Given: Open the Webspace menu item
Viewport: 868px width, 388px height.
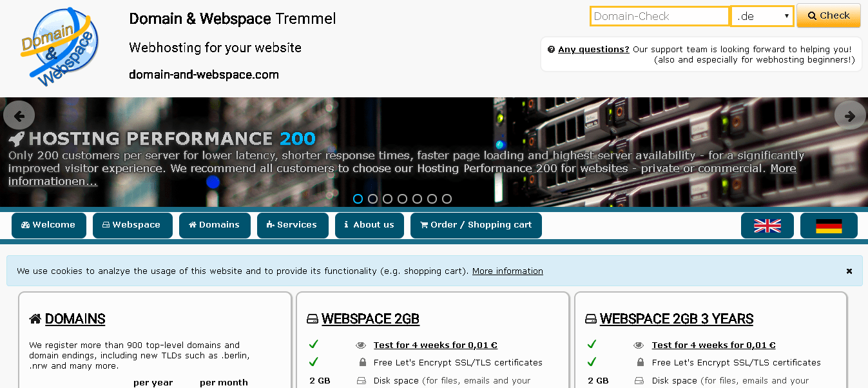Looking at the screenshot, I should coord(133,226).
